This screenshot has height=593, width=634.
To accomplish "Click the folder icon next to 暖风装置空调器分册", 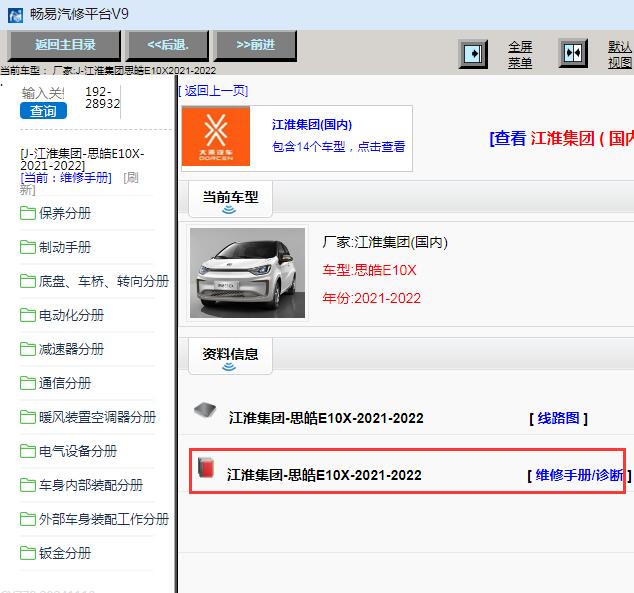I will click(x=27, y=417).
